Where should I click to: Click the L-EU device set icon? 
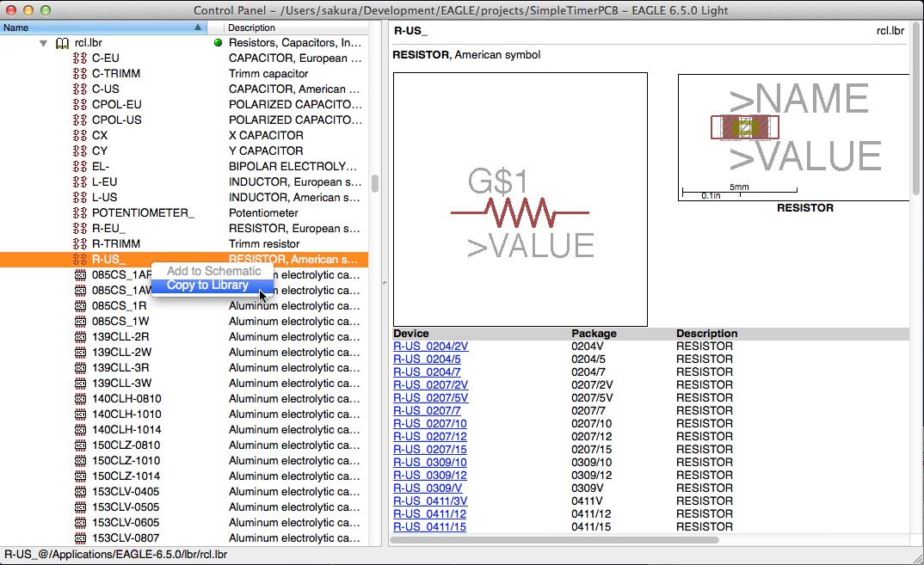click(80, 182)
